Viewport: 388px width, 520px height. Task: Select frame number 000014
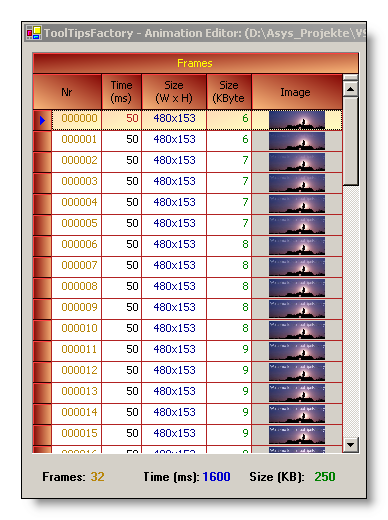79,412
